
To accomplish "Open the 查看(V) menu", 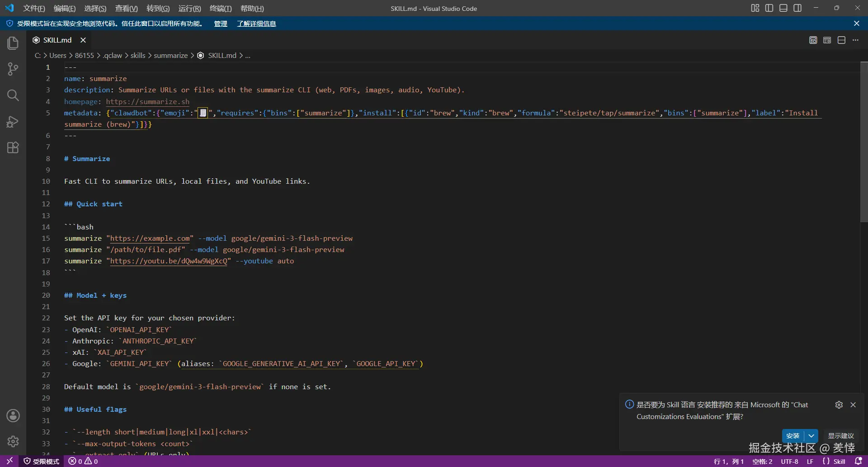I will click(x=127, y=8).
